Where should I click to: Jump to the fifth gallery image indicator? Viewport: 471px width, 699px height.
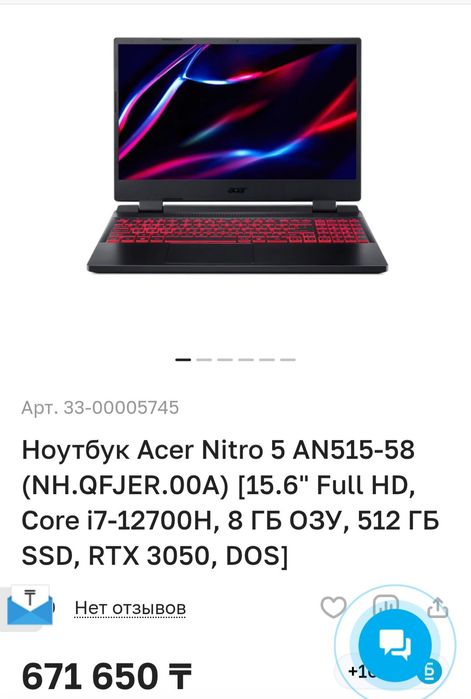tap(266, 359)
